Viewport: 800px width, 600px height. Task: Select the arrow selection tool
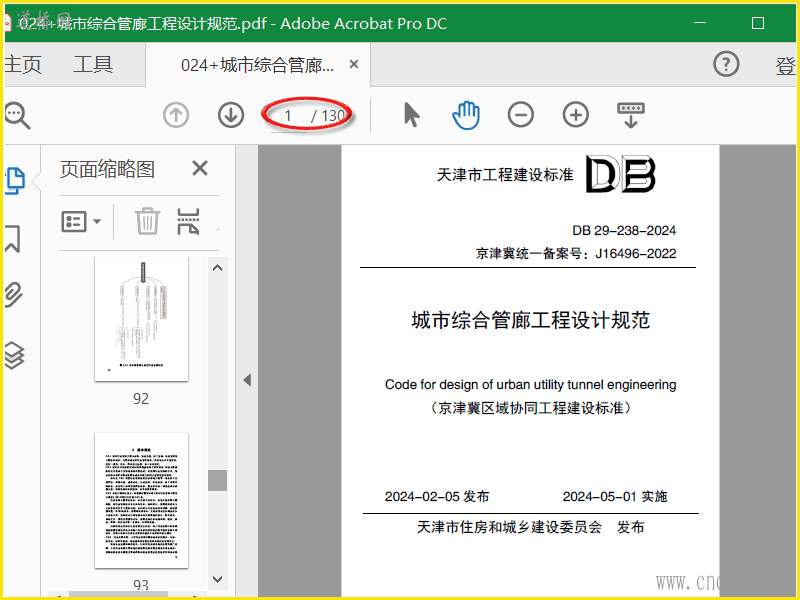click(411, 115)
